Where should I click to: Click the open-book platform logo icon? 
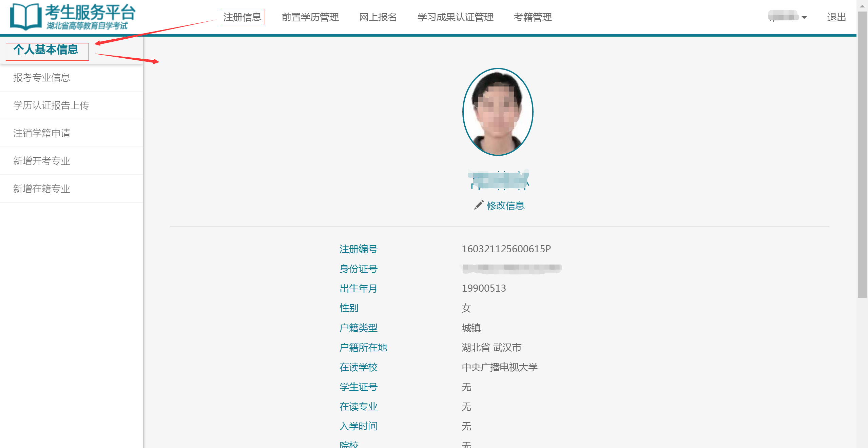tap(25, 16)
